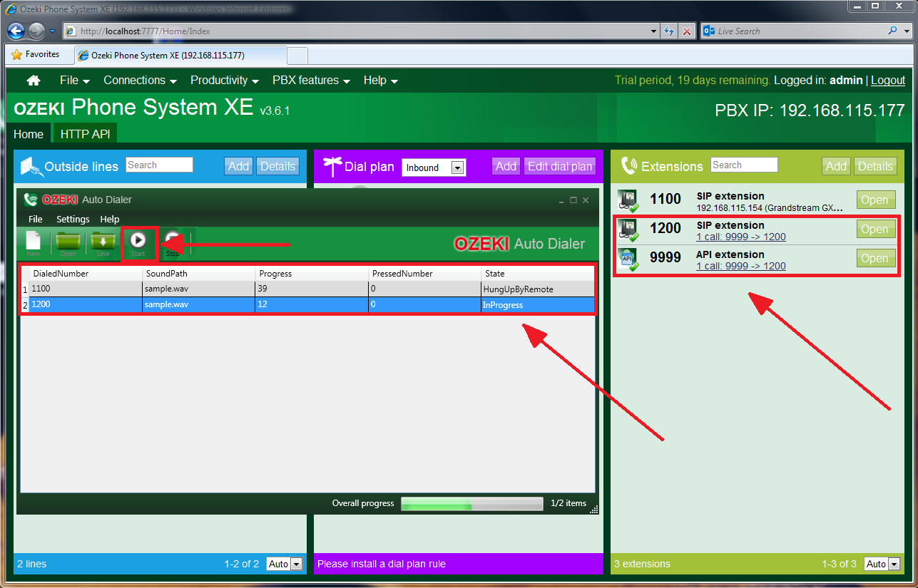Click the Stop icon in Auto Dialer toolbar
The width and height of the screenshot is (918, 588).
pos(173,241)
